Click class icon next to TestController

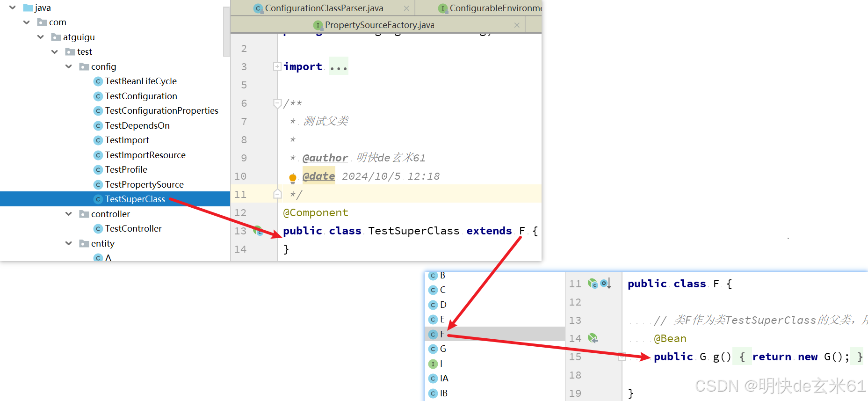98,229
